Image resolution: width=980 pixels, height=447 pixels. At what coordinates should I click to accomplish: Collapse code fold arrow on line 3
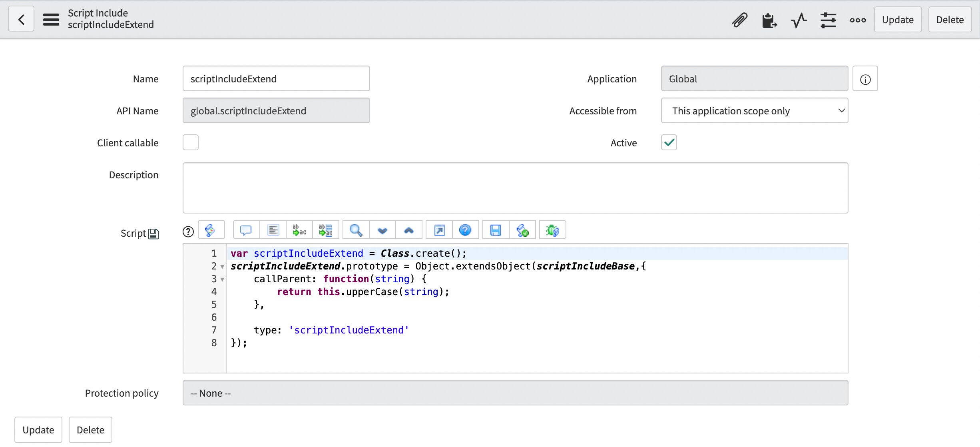tap(223, 279)
